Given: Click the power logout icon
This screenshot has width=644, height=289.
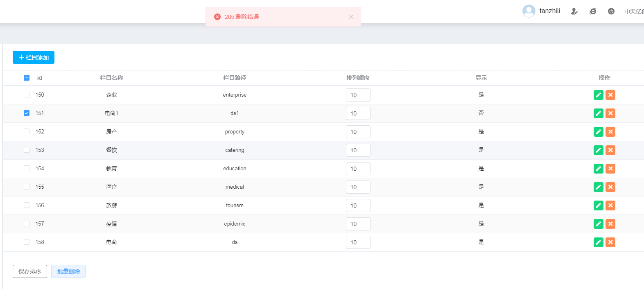Looking at the screenshot, I should [611, 11].
